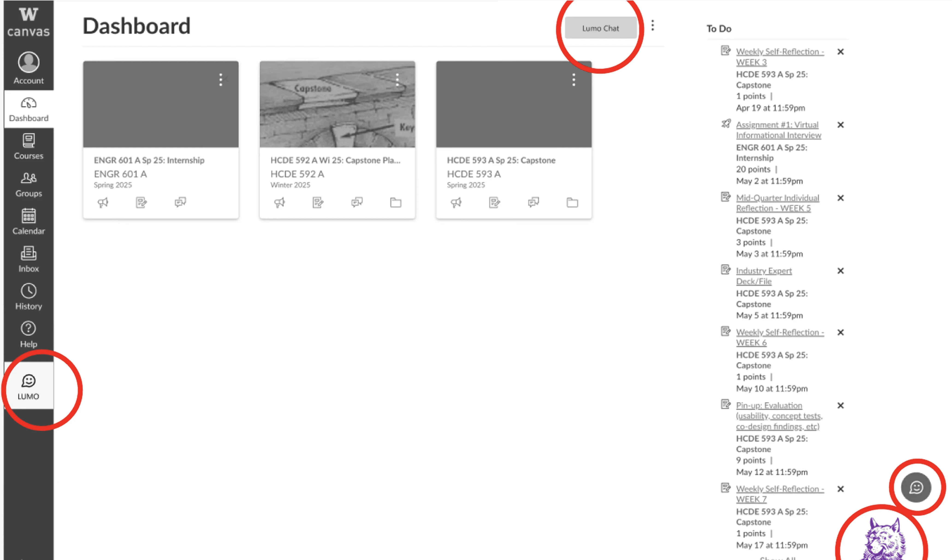
Task: Open ENGR 601 A card options menu
Action: click(221, 80)
